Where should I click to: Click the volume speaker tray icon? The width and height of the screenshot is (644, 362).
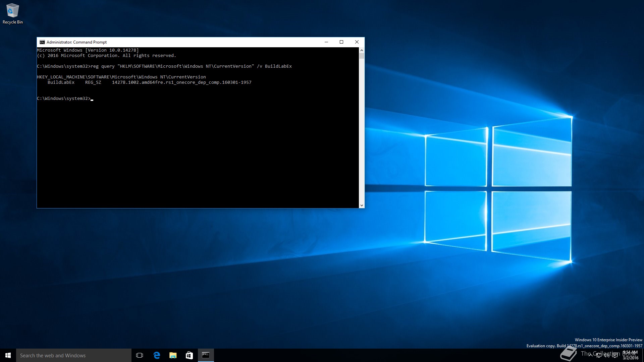click(x=607, y=355)
